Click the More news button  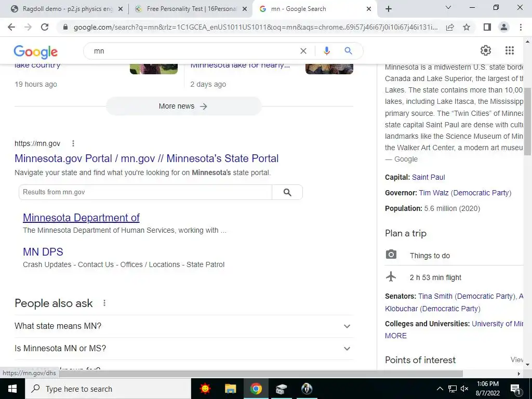coord(183,106)
